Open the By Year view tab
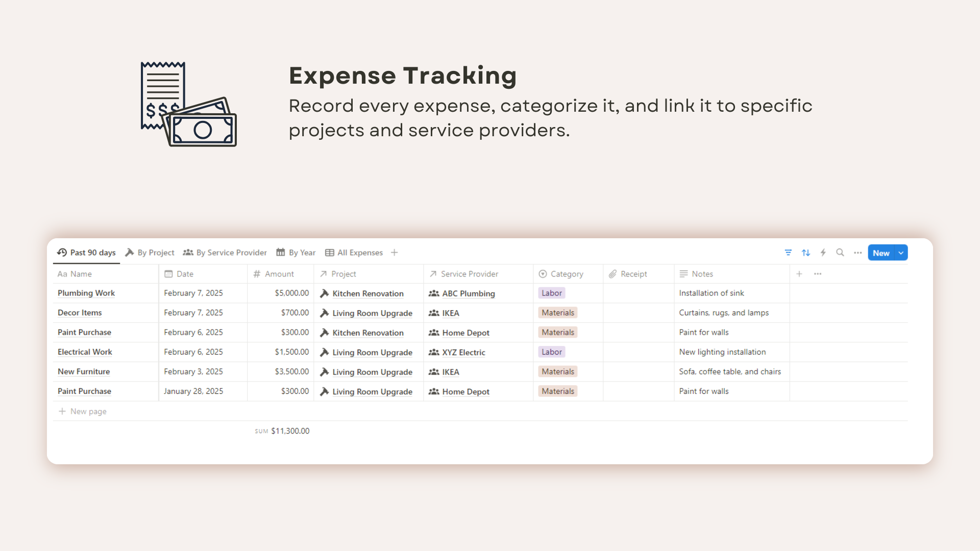This screenshot has width=980, height=551. pyautogui.click(x=296, y=253)
